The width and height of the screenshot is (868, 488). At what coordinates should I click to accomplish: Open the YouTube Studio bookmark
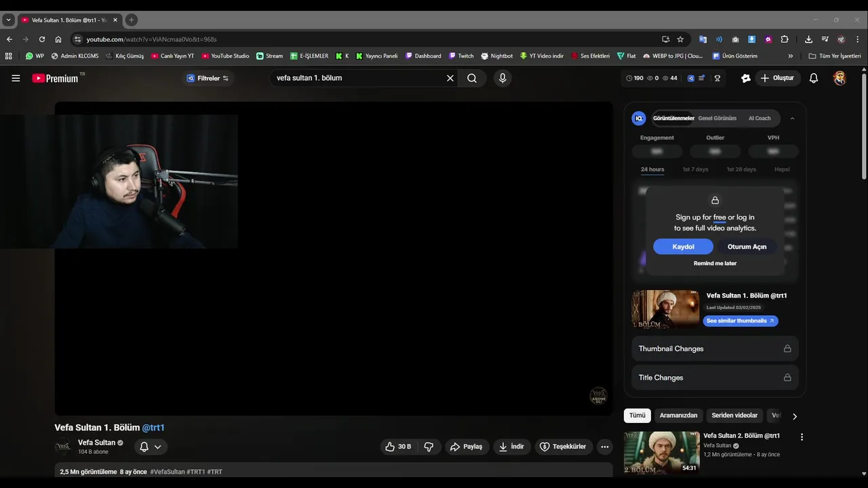[225, 56]
